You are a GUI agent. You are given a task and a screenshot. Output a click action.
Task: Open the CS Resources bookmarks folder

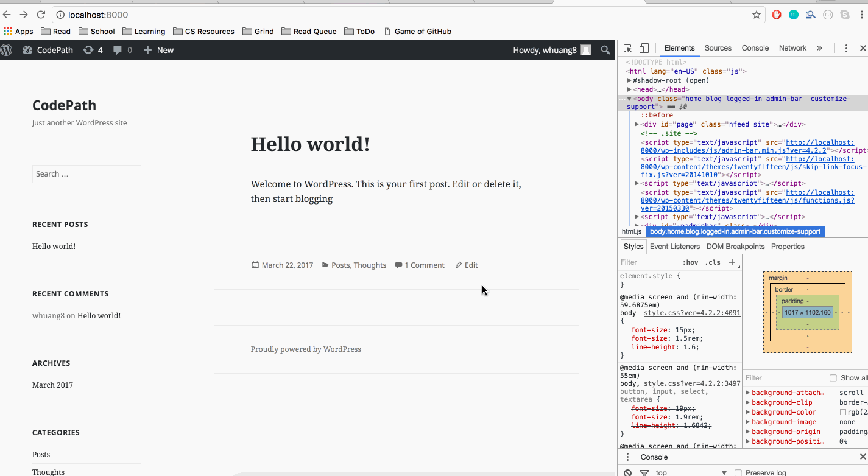point(203,31)
